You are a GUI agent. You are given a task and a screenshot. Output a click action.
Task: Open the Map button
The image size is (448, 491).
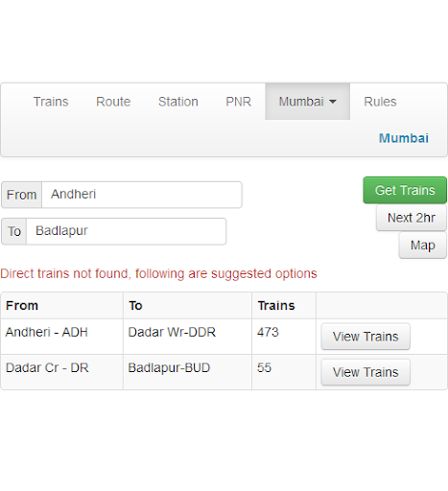423,245
